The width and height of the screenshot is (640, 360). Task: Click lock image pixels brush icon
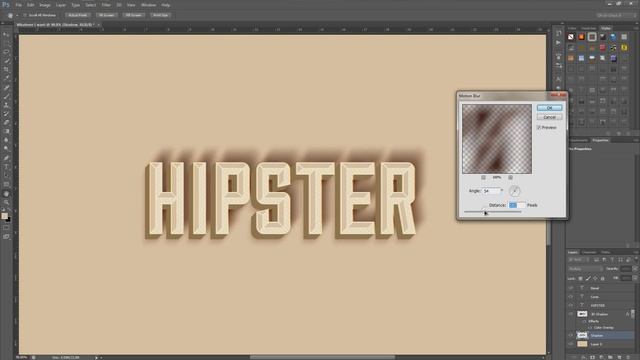(x=588, y=278)
